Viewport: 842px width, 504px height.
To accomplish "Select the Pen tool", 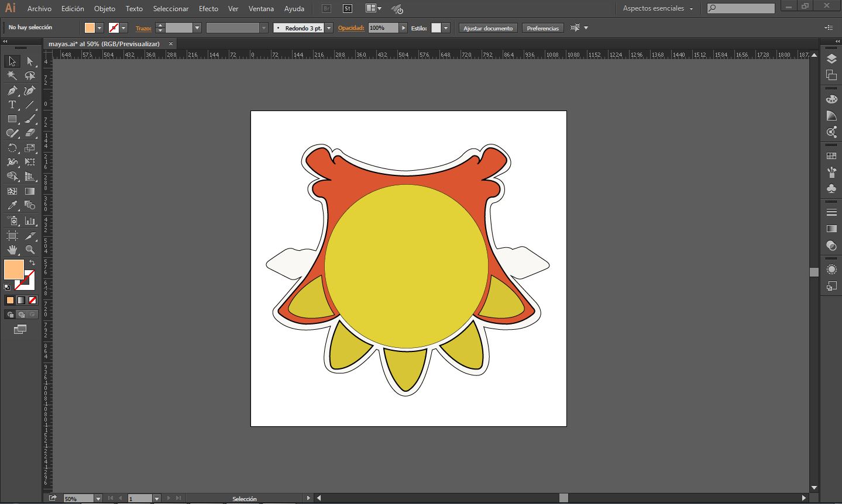I will 12,91.
